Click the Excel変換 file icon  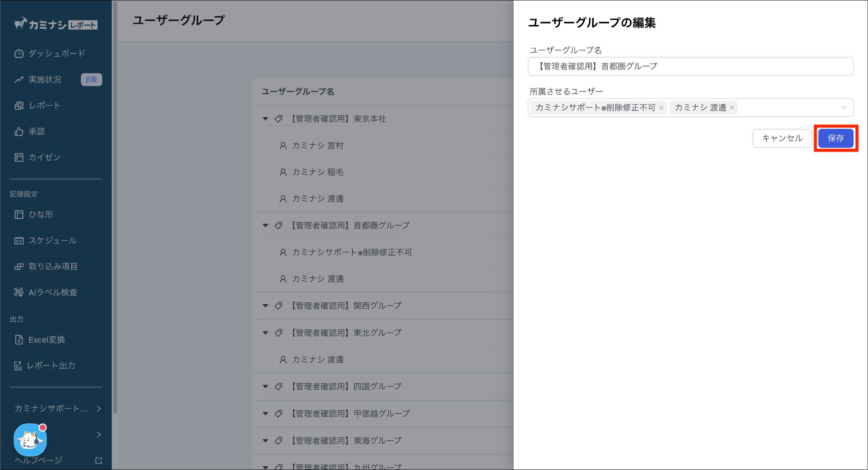click(19, 340)
